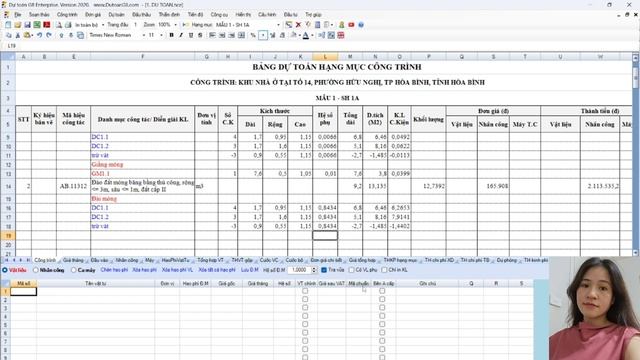The height and width of the screenshot is (360, 640).
Task: Tick Bên A cấp checkbox in row 1
Action: click(x=382, y=291)
